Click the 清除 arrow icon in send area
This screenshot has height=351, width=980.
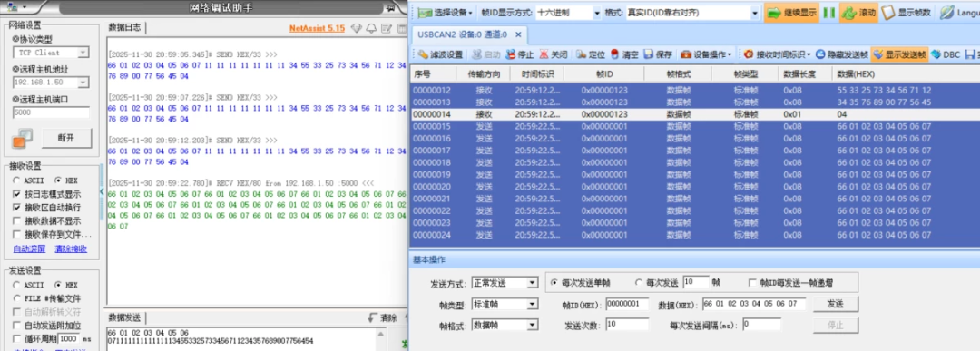[x=373, y=318]
